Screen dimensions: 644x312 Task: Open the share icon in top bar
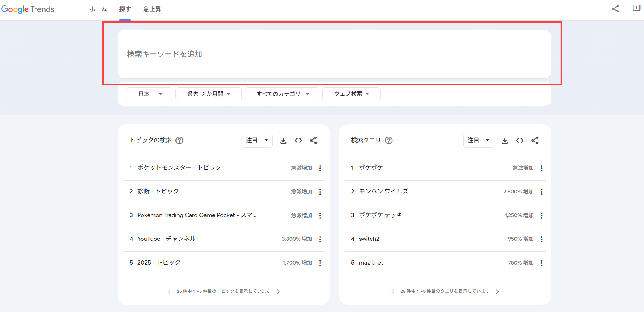(x=615, y=9)
